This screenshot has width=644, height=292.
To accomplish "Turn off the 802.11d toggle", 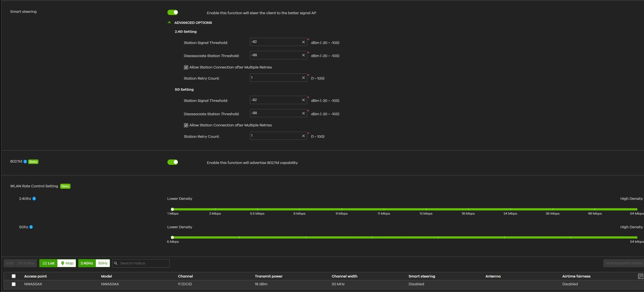I will pos(173,162).
